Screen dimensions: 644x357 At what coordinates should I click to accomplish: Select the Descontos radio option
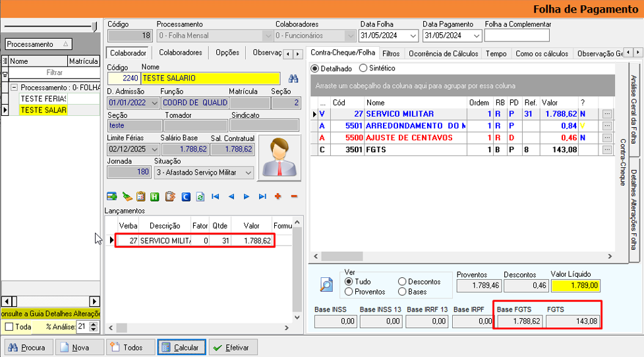pos(402,281)
